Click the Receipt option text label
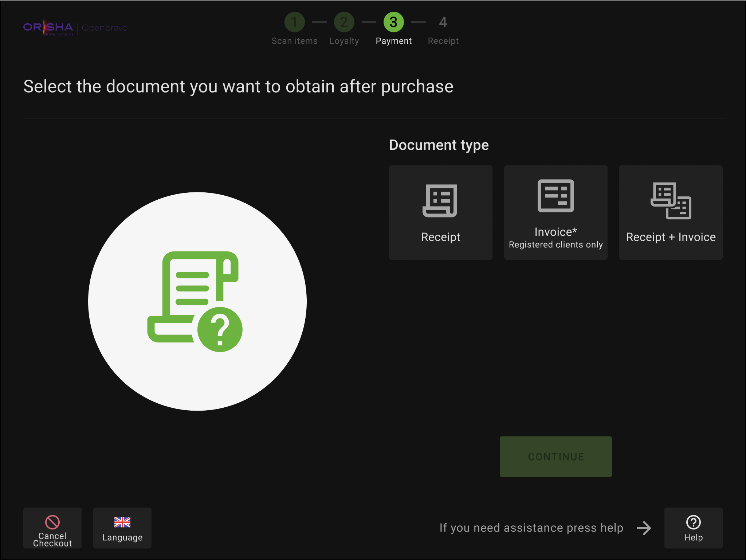 (x=440, y=237)
